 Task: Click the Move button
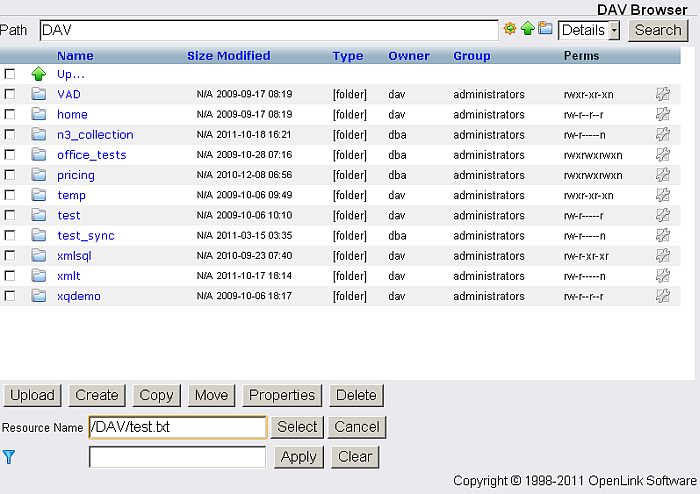tap(212, 395)
